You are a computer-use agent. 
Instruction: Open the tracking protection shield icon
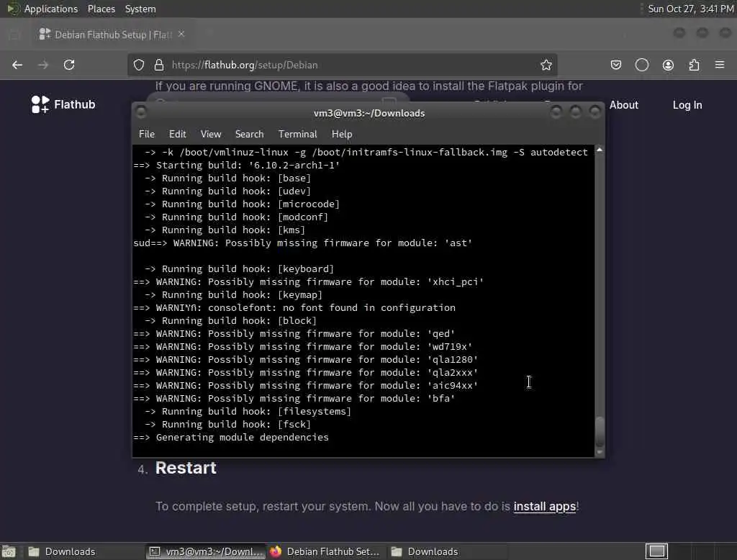coord(139,65)
